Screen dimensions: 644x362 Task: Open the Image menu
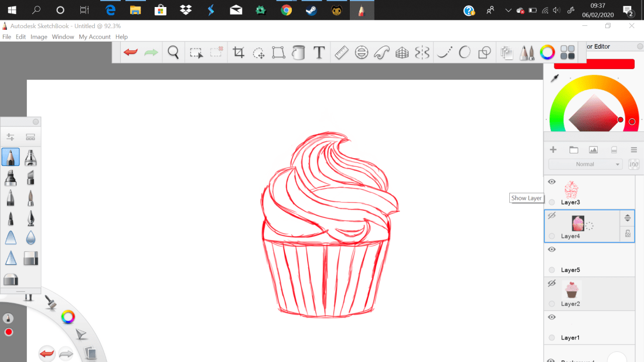[39, 37]
